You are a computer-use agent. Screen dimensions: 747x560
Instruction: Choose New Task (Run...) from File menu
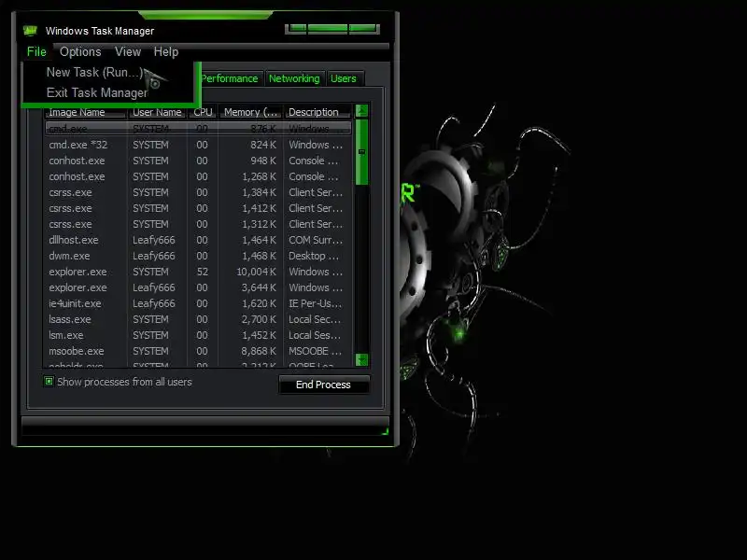[x=108, y=73]
